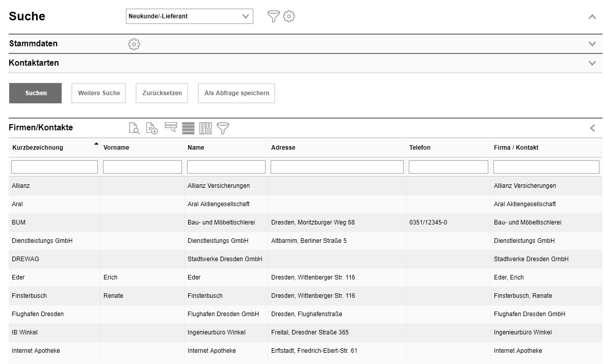This screenshot has width=604, height=364.
Task: Click the document preview magnifier icon
Action: click(x=134, y=128)
